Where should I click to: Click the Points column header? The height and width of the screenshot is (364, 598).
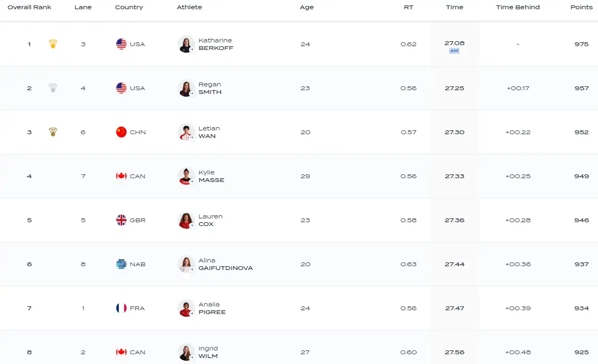(581, 7)
